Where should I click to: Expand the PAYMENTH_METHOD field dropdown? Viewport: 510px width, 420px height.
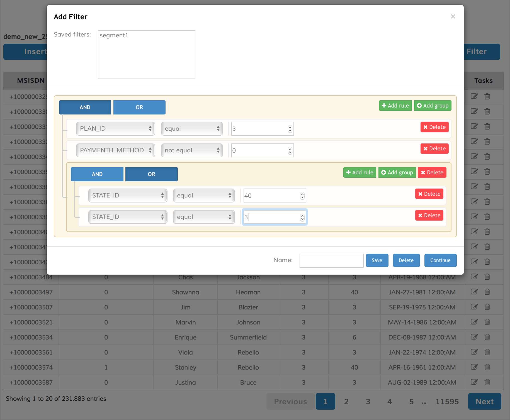pyautogui.click(x=115, y=150)
